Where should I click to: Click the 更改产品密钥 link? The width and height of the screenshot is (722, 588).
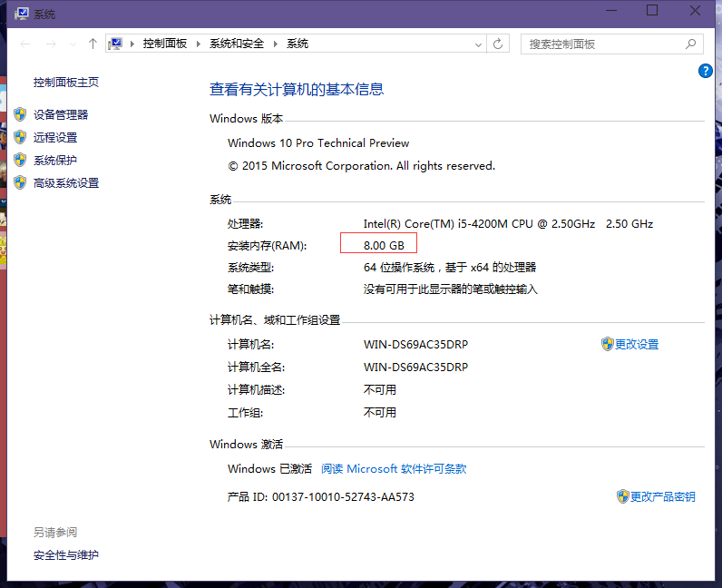pyautogui.click(x=663, y=496)
